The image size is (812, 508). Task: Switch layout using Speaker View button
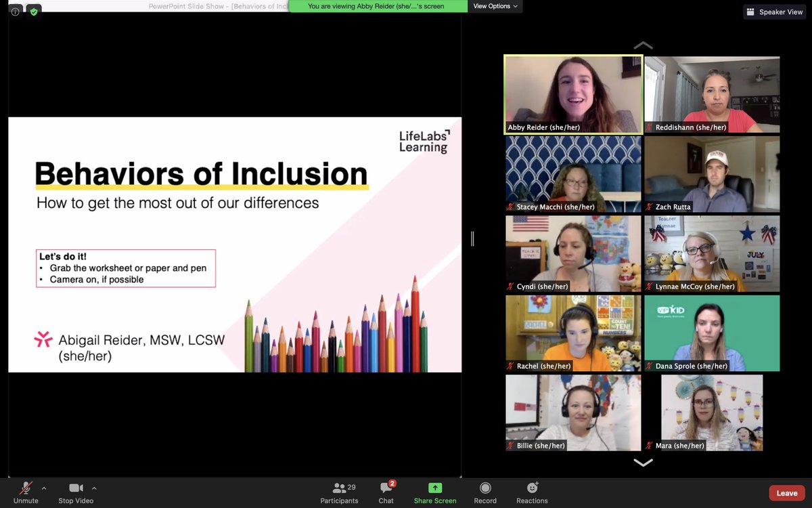(x=775, y=12)
